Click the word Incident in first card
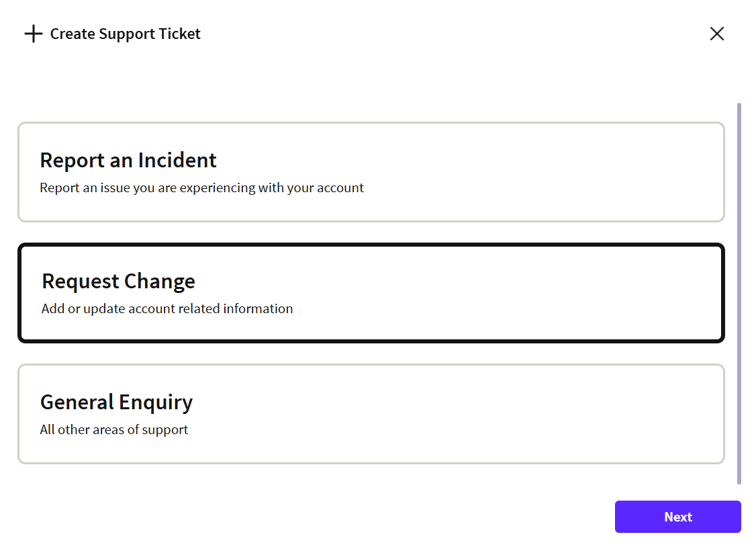 [x=177, y=160]
